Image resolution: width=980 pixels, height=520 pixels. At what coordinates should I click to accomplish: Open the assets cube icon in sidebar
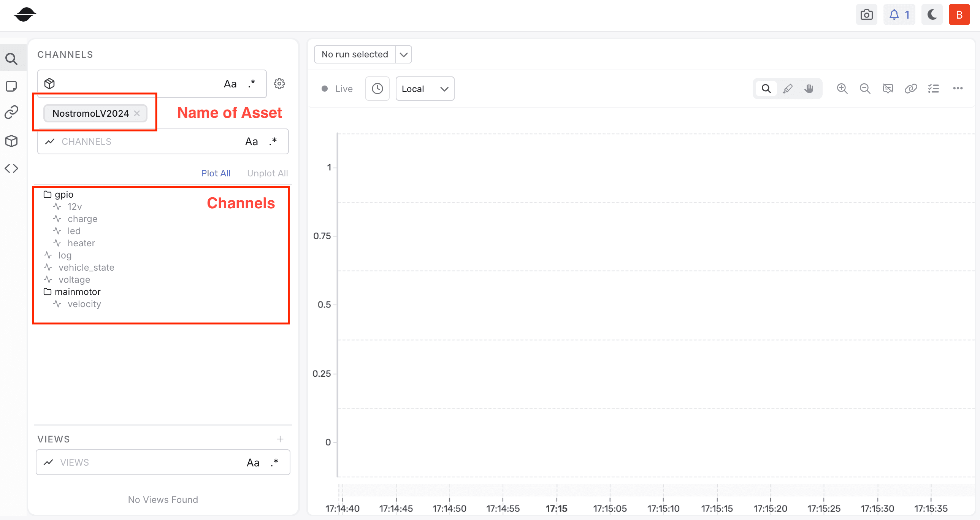coord(12,141)
